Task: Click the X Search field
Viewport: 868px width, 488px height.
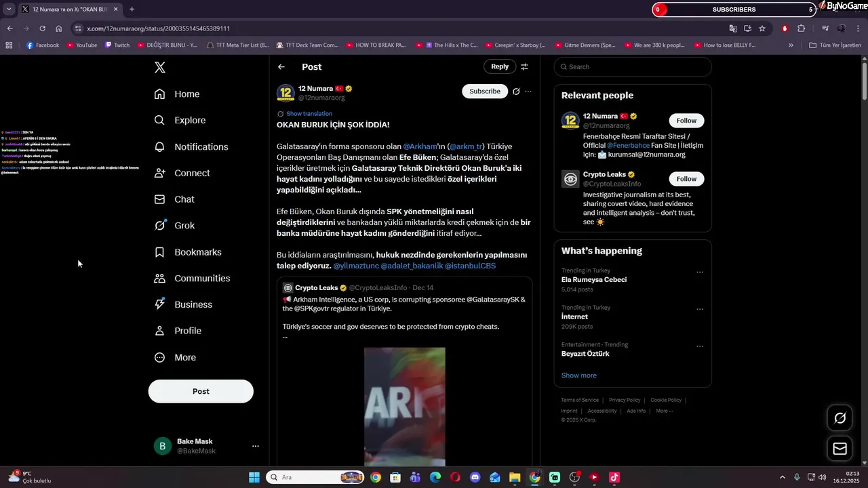Action: tap(633, 66)
